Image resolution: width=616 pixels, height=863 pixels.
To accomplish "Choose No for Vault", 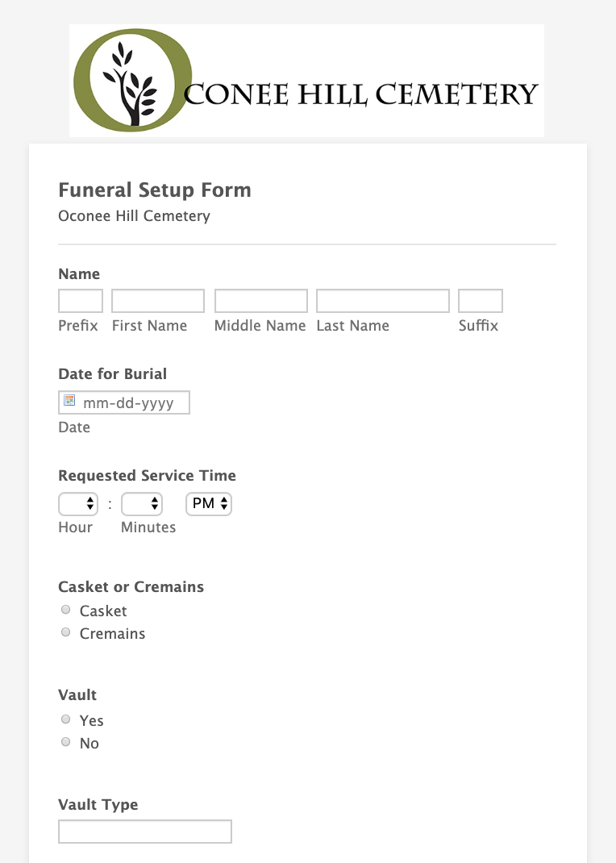I will tap(65, 741).
